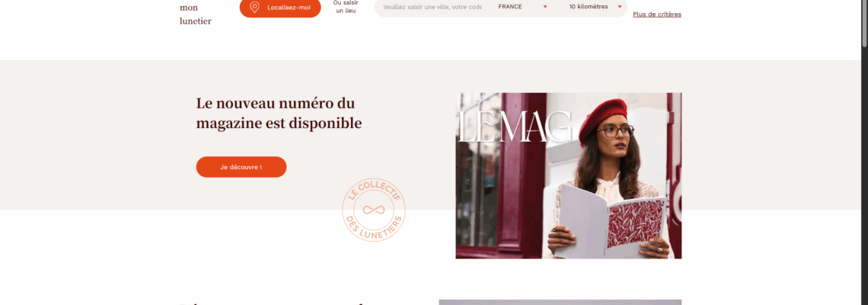
Task: Click the Localisez-moi button label
Action: click(x=289, y=7)
